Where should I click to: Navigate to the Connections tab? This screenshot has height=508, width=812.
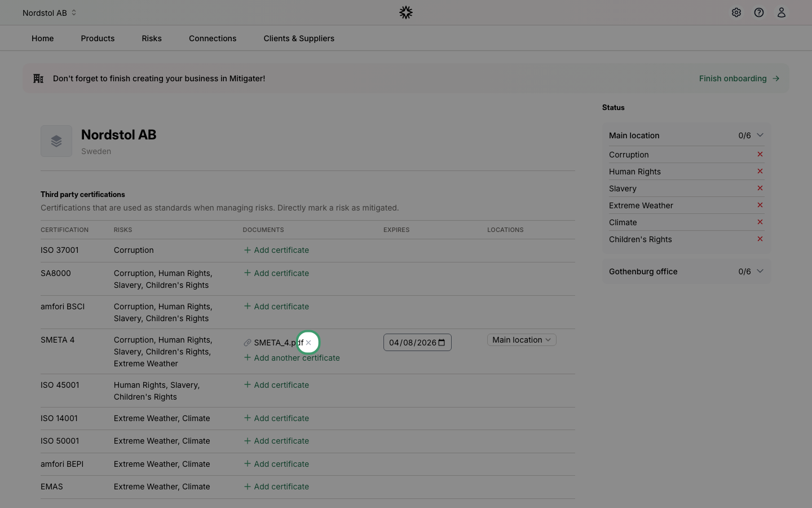[x=213, y=38]
